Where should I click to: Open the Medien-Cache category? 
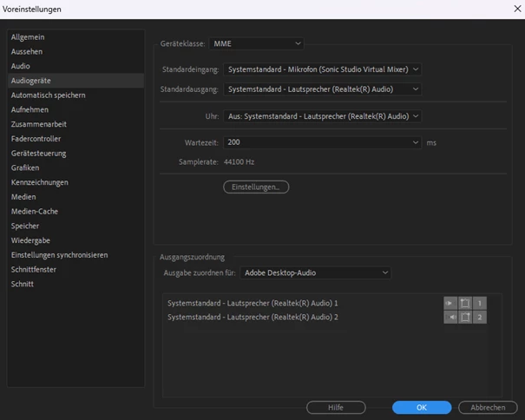point(76,212)
